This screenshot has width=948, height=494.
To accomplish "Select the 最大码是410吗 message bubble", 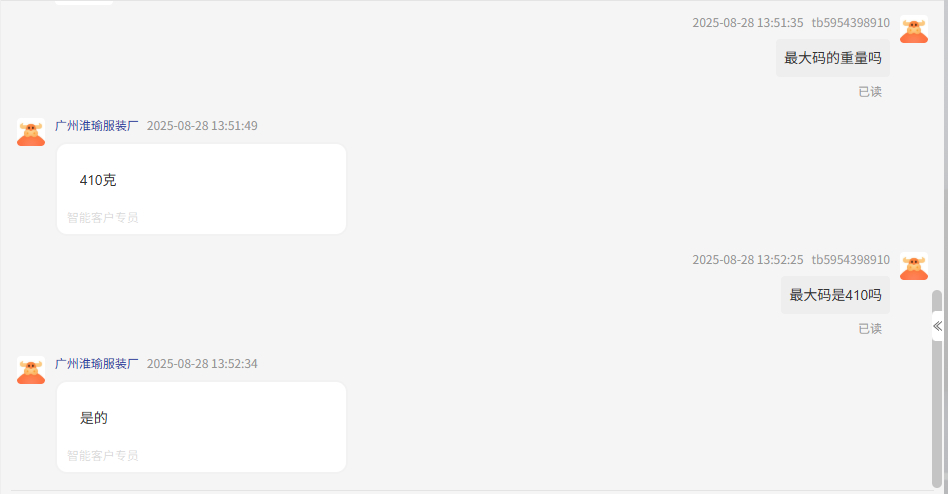I will [835, 295].
